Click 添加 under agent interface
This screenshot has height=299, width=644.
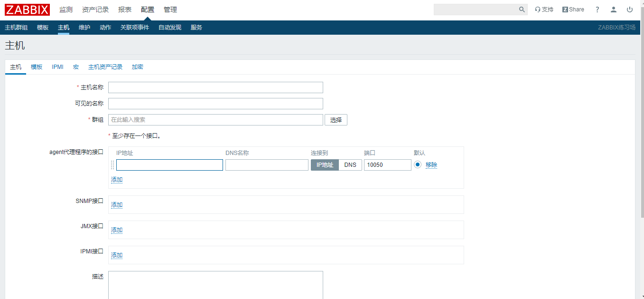click(x=117, y=180)
